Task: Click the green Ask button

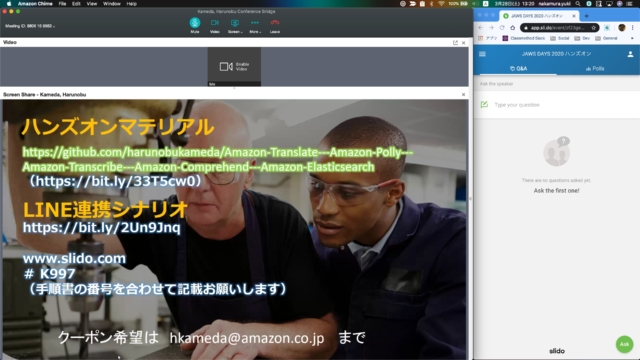Action: pyautogui.click(x=624, y=344)
